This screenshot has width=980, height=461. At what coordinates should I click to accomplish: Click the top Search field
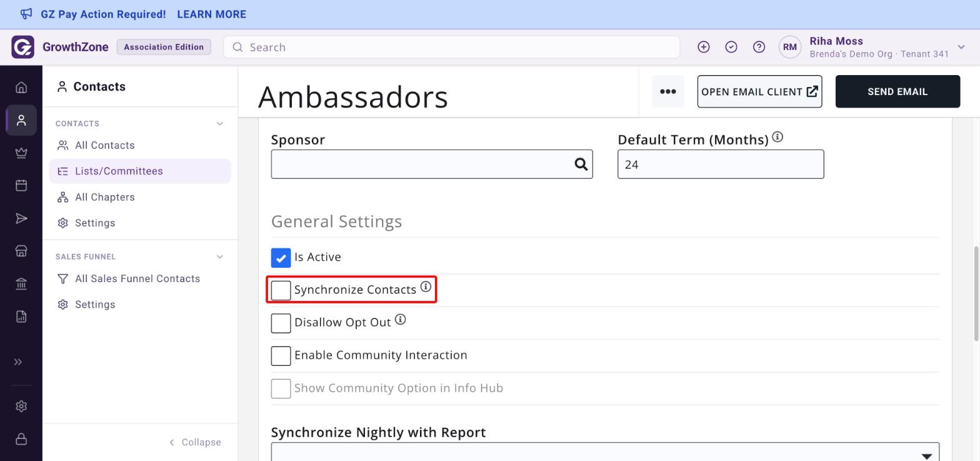451,47
